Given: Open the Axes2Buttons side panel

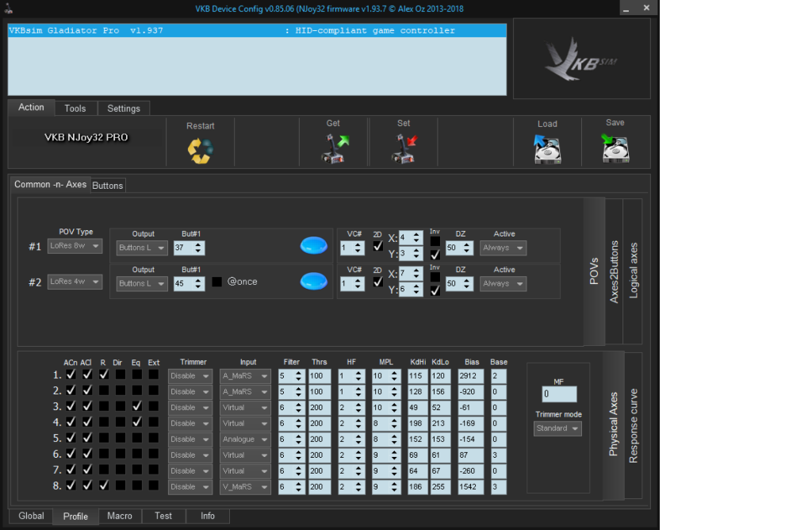Looking at the screenshot, I should (614, 272).
